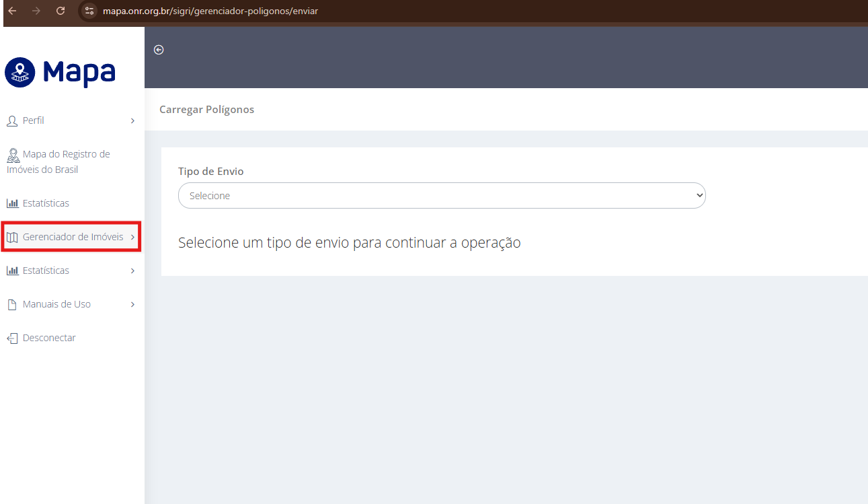Click the browser back arrow
This screenshot has height=504, width=868.
pos(12,11)
